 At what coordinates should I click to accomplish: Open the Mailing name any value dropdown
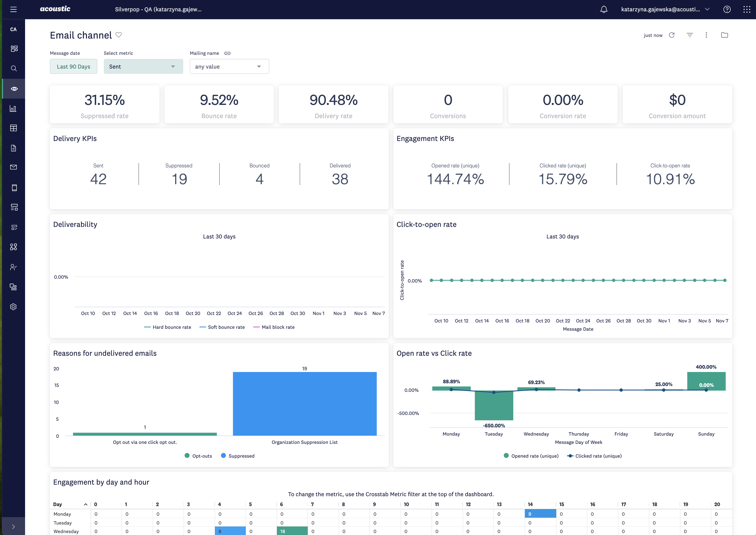pos(229,67)
